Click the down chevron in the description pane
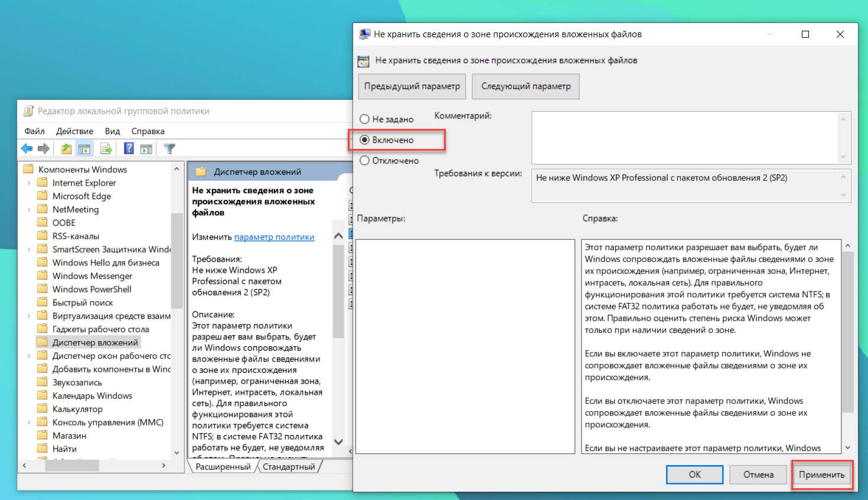Viewport: 868px width, 500px height. point(338,441)
